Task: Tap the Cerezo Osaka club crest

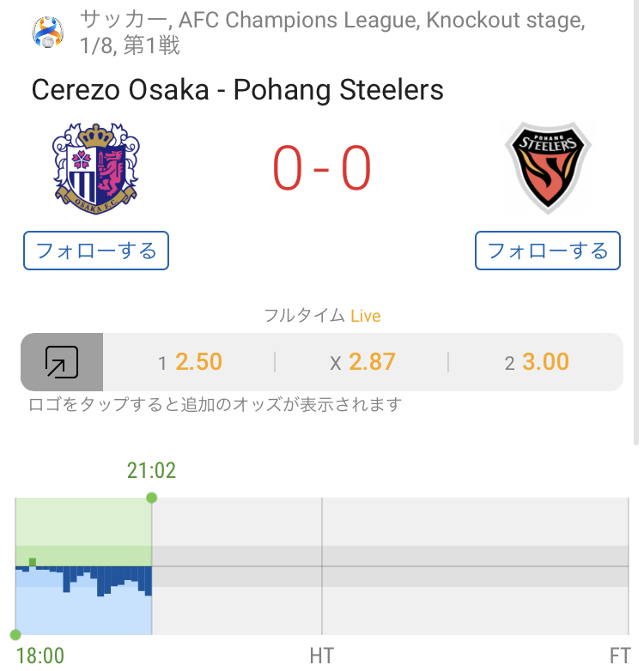Action: click(x=96, y=168)
